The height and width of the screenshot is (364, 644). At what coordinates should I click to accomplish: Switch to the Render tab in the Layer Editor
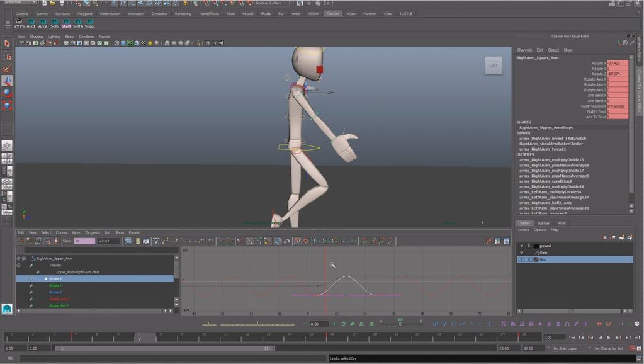click(x=544, y=223)
